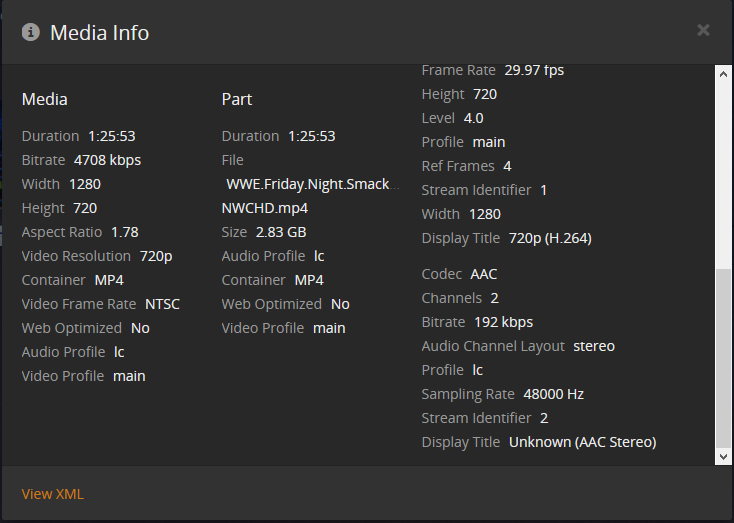
Task: Open the View XML link
Action: point(53,494)
